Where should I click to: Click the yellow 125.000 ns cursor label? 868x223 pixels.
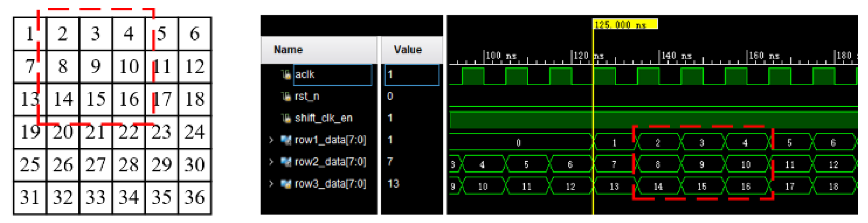click(624, 24)
